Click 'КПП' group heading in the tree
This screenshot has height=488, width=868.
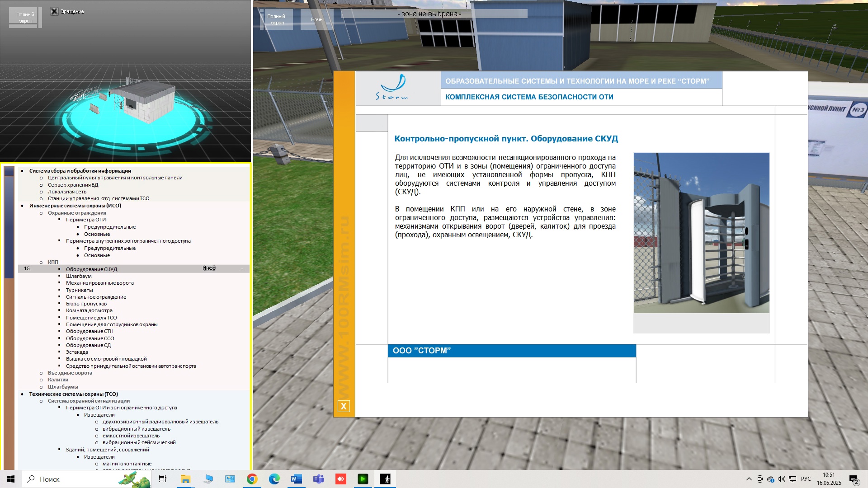[53, 262]
